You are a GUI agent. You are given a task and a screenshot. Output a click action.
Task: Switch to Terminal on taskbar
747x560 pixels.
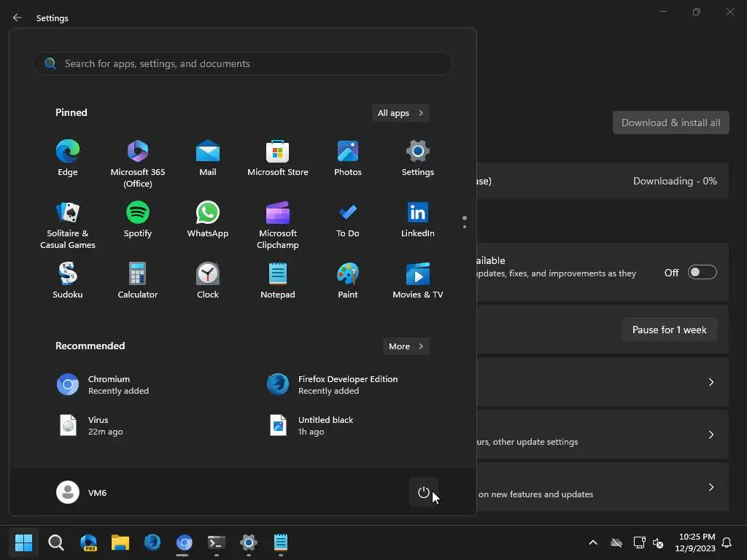click(x=216, y=542)
